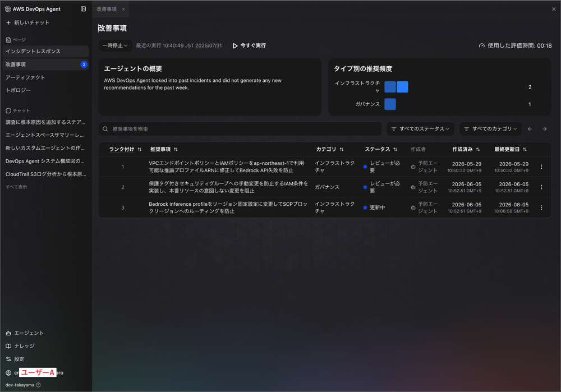Image resolution: width=561 pixels, height=392 pixels.
Task: Open chat 新しいカスタムエージェントの作...
Action: click(46, 147)
